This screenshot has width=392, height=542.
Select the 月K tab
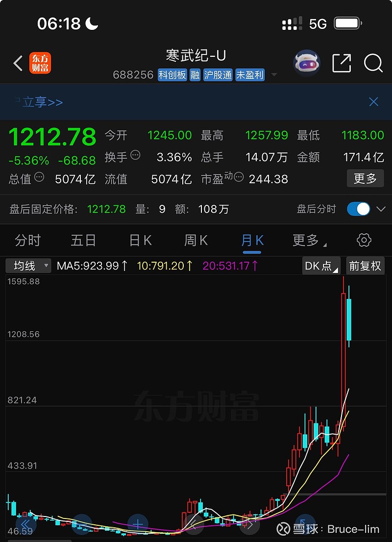[252, 240]
